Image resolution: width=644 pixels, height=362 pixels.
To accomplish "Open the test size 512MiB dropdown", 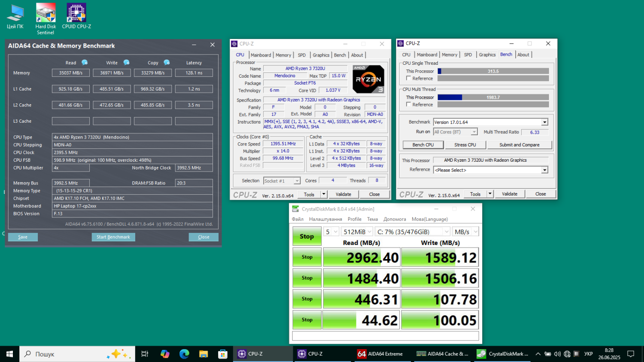I will 357,232.
